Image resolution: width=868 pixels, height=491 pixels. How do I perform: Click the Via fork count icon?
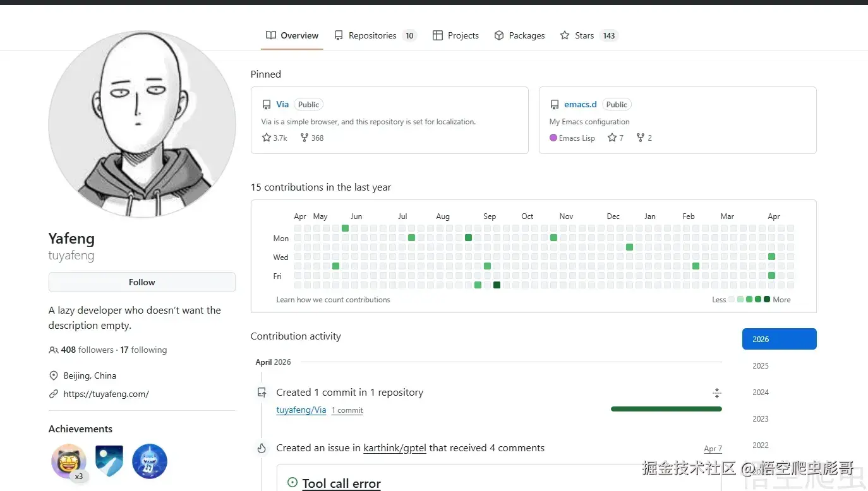point(304,138)
